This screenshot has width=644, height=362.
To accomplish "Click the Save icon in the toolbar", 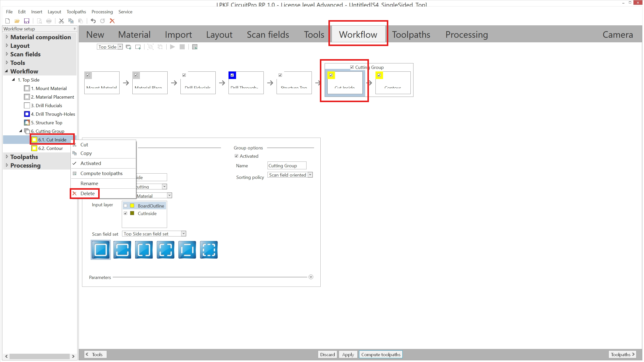I will click(x=26, y=21).
